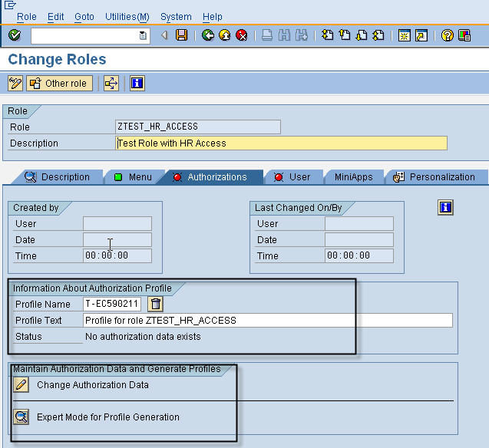The width and height of the screenshot is (489, 448).
Task: Click the window menu icon at top-left corner
Action: (10, 5)
